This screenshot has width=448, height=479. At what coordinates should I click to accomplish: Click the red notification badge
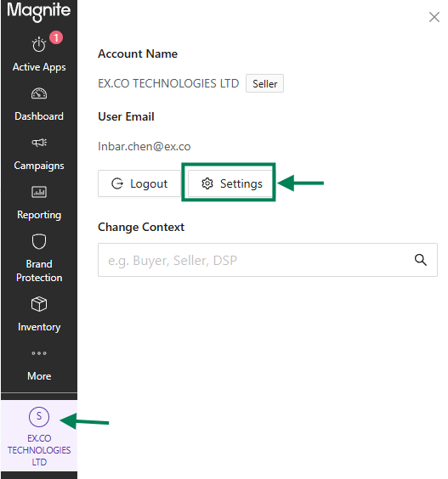(x=56, y=37)
